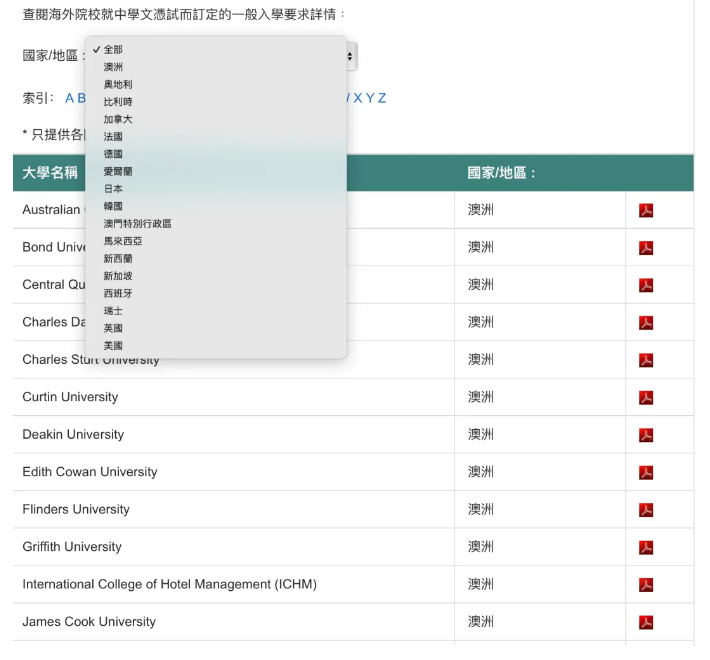Click 大學名稱 column header
The width and height of the screenshot is (710, 660).
tap(50, 173)
